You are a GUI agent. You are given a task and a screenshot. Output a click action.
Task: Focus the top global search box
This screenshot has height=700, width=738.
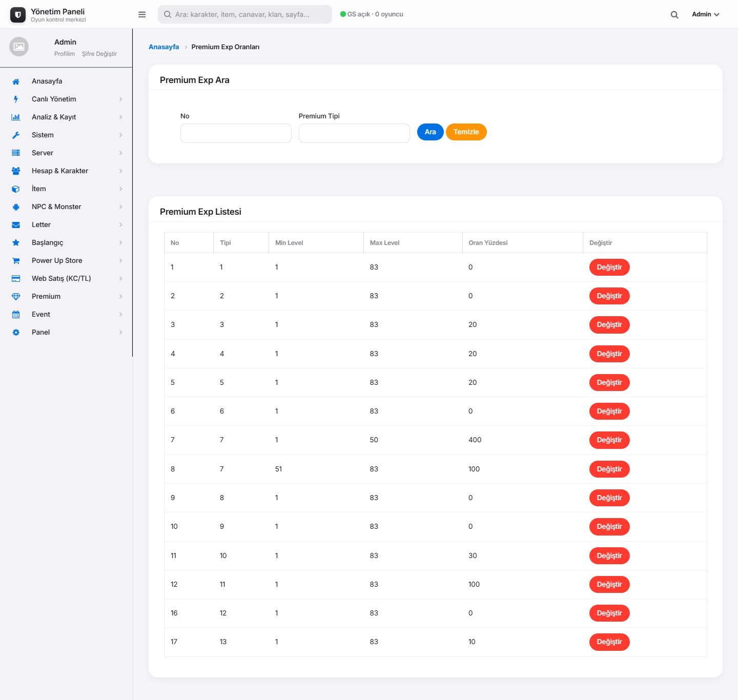click(x=245, y=14)
